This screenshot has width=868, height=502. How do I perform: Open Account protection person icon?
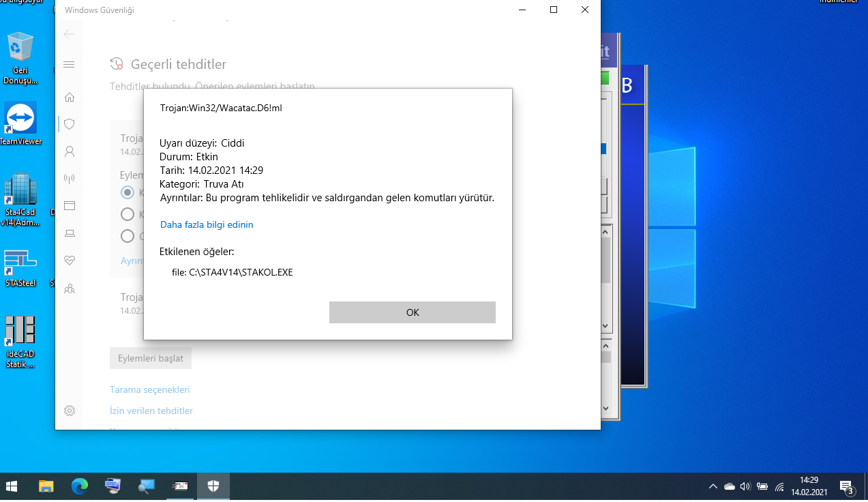point(69,151)
